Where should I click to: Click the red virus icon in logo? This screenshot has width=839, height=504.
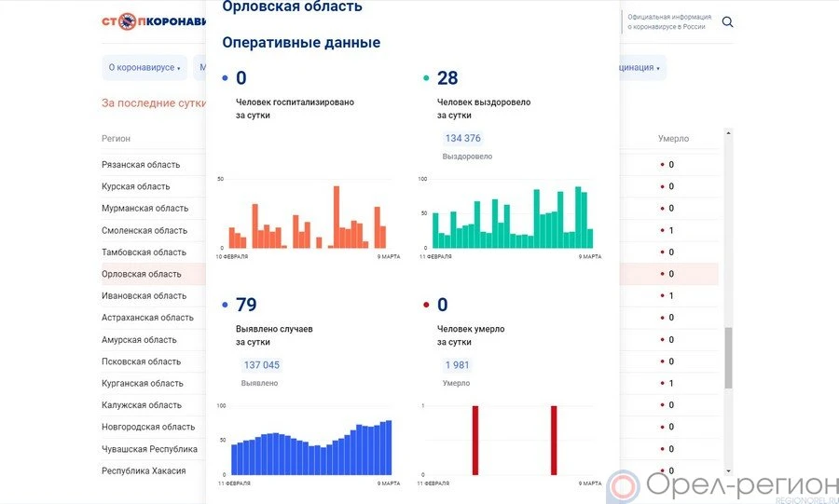click(x=127, y=21)
